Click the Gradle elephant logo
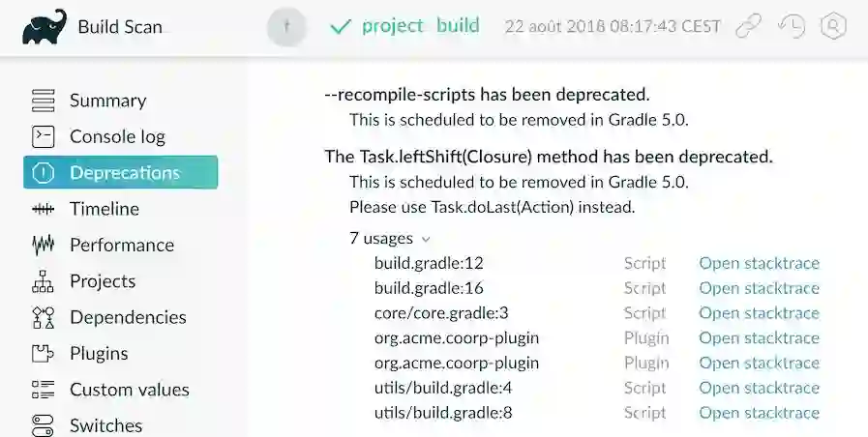868x437 pixels. [45, 26]
